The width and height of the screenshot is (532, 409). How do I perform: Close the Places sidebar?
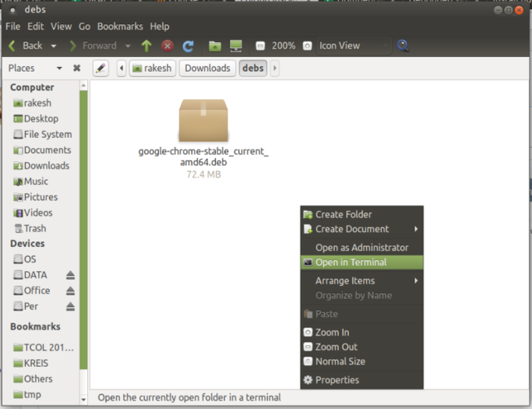pos(76,69)
